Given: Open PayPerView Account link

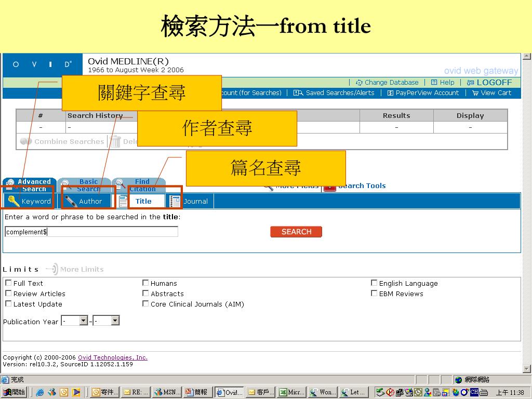Looking at the screenshot, I should (x=427, y=93).
